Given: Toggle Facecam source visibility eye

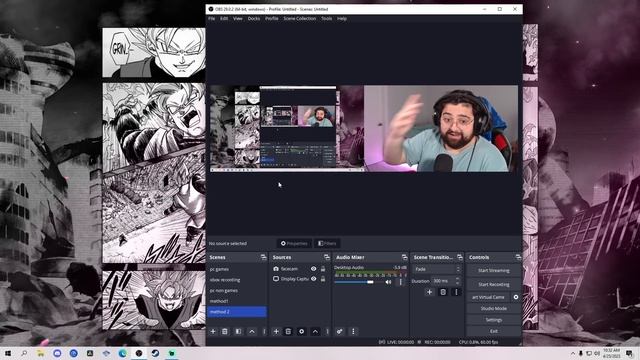Looking at the screenshot, I should pyautogui.click(x=313, y=269).
